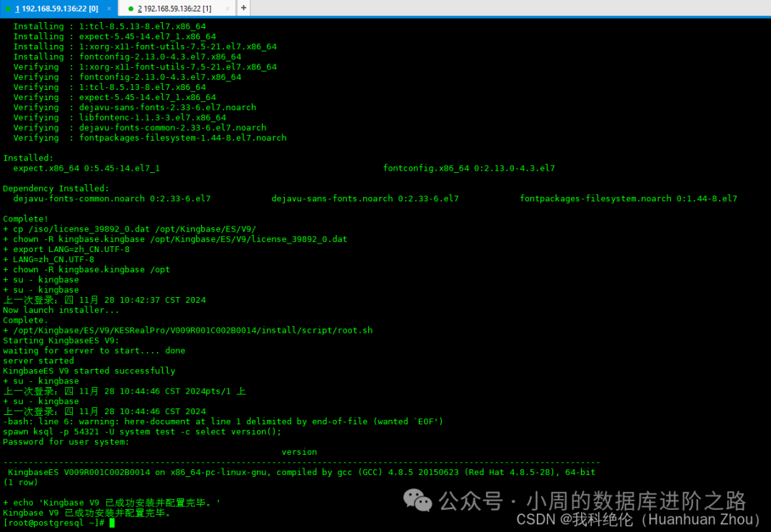Click 'chown -R kingbase.kingbase /opt' line

[x=86, y=269]
